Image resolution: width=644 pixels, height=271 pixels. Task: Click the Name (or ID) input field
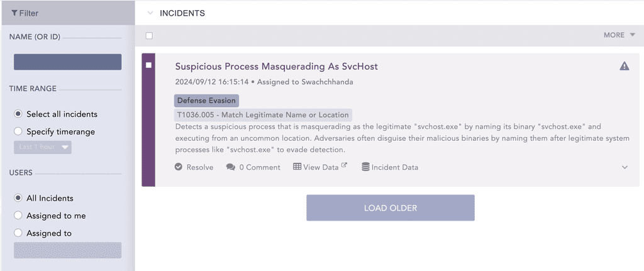[x=68, y=62]
